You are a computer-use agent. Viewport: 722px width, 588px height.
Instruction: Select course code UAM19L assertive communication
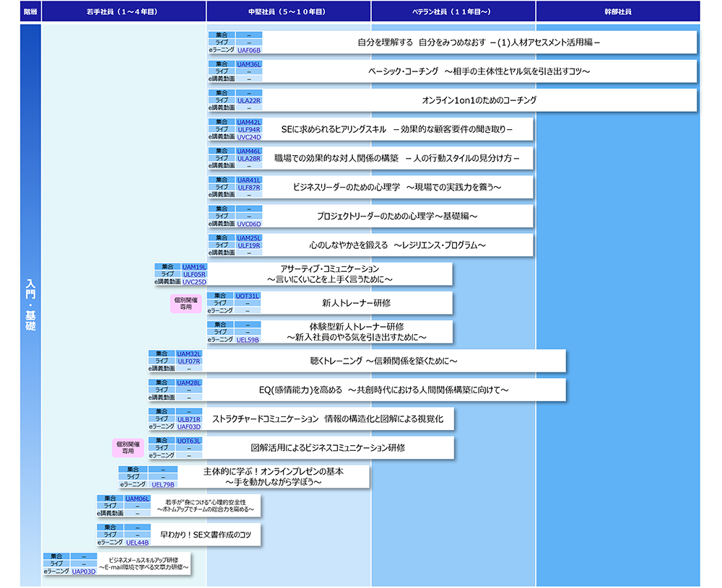pos(194,267)
